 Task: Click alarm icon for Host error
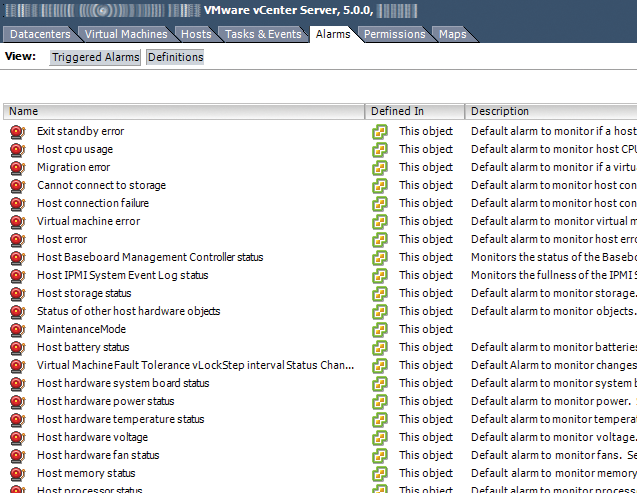(18, 240)
